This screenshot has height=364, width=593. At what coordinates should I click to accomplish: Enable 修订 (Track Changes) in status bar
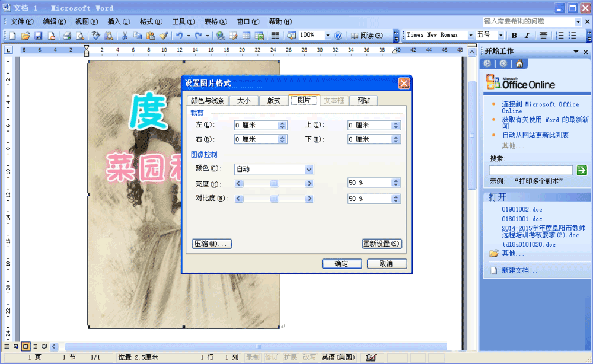pyautogui.click(x=272, y=356)
